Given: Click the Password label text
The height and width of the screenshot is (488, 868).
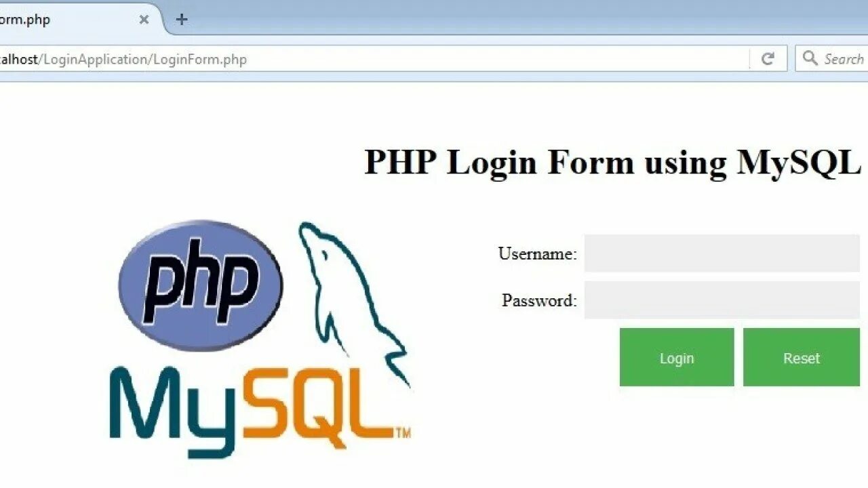Looking at the screenshot, I should point(540,300).
